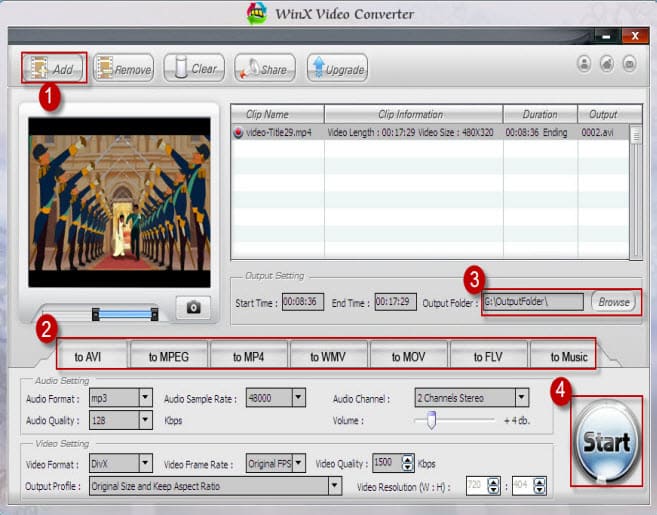Switch to the to MOV tab

click(x=409, y=357)
